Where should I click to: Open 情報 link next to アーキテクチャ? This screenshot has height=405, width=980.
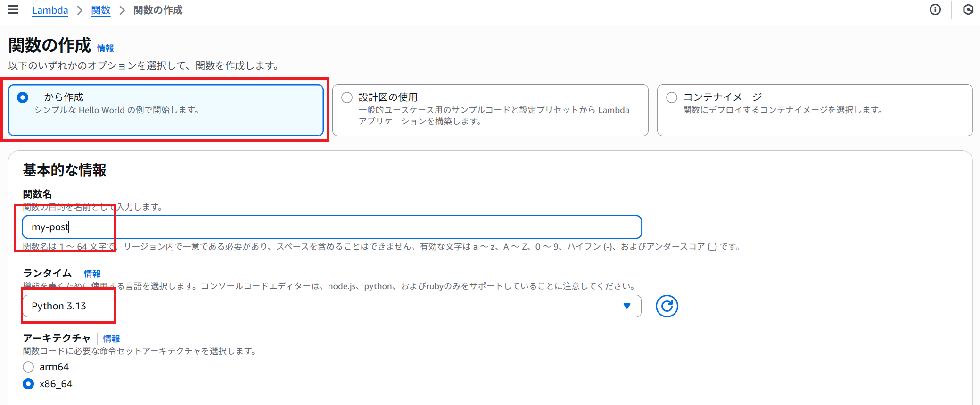click(x=112, y=339)
